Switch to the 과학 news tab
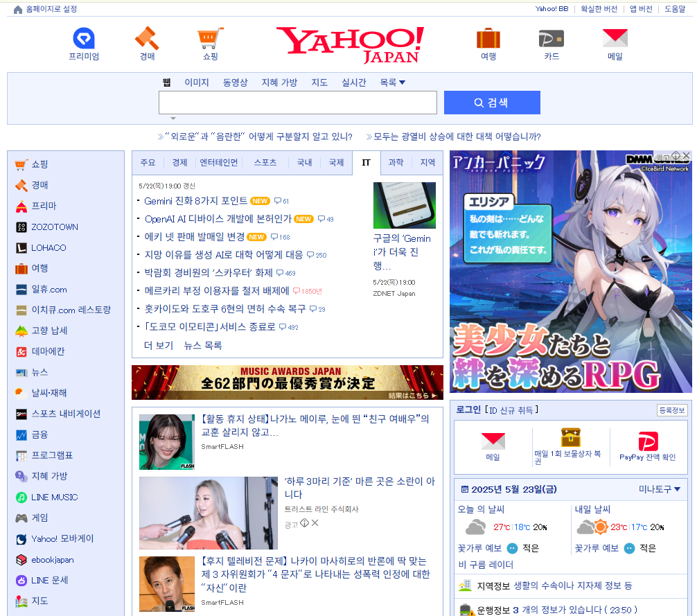This screenshot has width=697, height=616. pyautogui.click(x=396, y=163)
